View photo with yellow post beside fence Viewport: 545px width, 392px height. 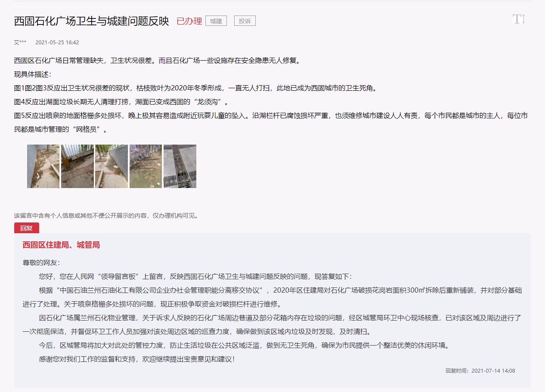pos(77,166)
